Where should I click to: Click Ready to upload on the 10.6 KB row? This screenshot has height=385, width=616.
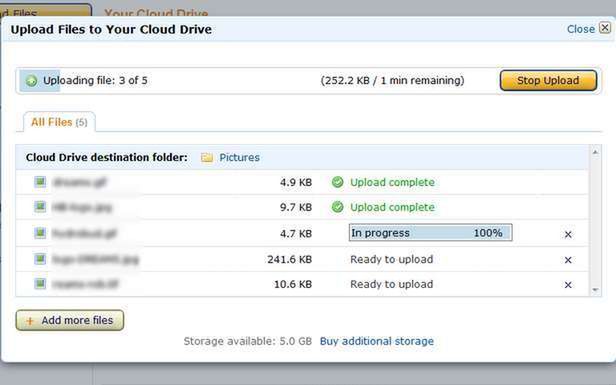pyautogui.click(x=392, y=284)
